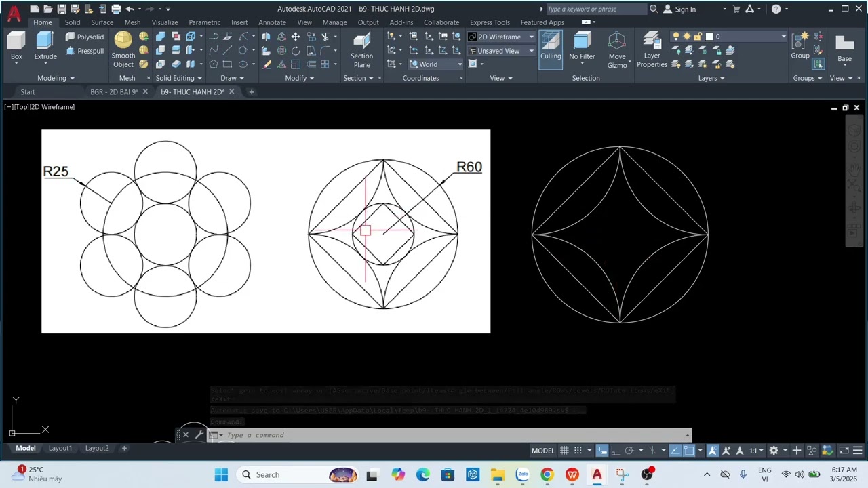Open the Unsaved View dropdown
Viewport: 868px width, 488px height.
pyautogui.click(x=501, y=51)
